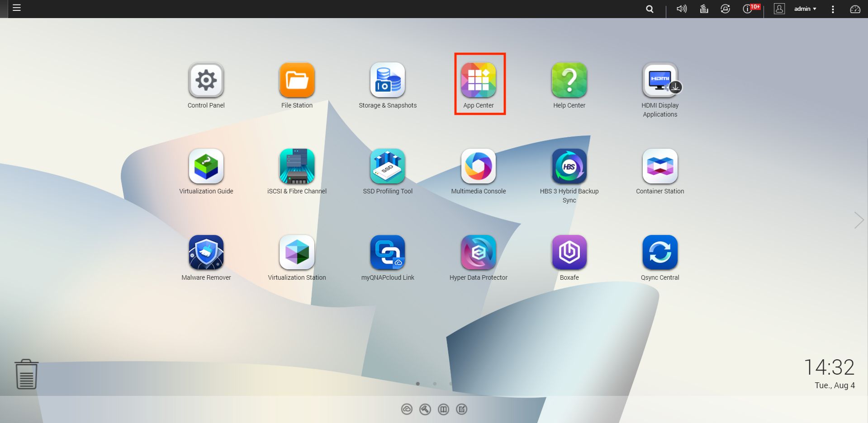Screen dimensions: 868x423
Task: Open the hamburger main menu
Action: [17, 8]
